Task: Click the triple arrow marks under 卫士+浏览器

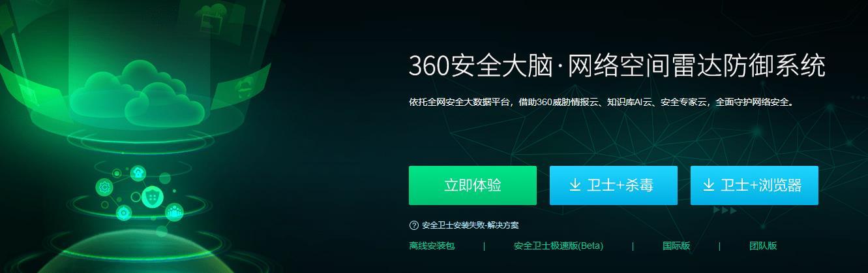Action: [725, 210]
